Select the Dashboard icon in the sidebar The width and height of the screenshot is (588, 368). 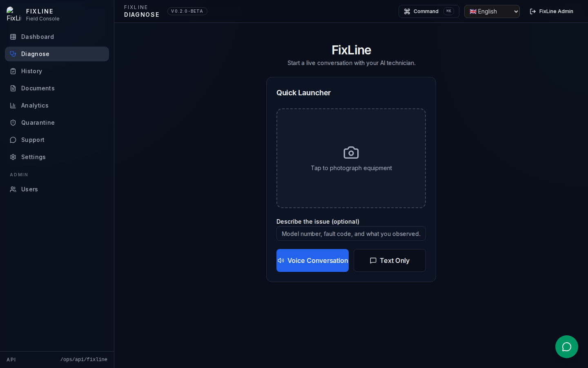[x=13, y=37]
